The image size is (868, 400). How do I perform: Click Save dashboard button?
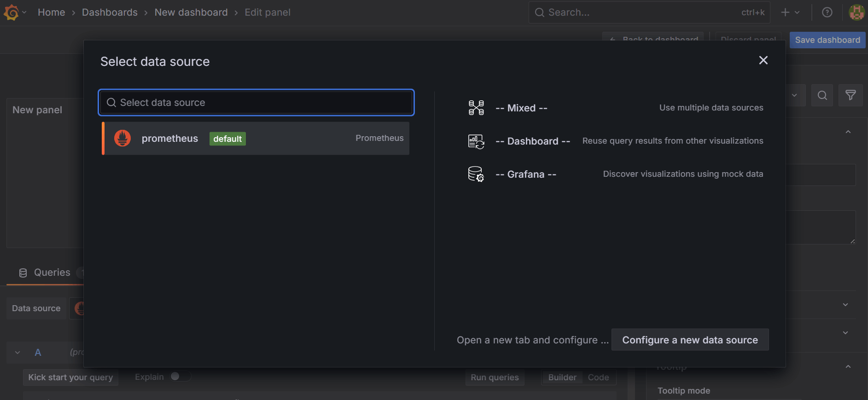tap(827, 40)
